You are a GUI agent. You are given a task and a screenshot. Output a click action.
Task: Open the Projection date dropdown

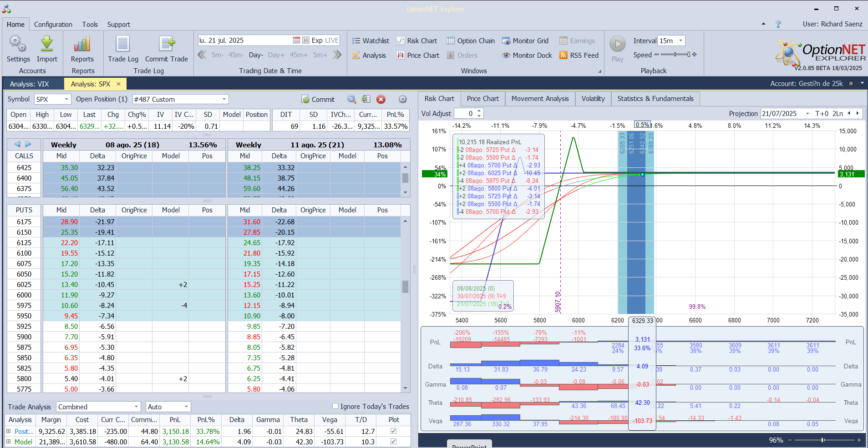(x=807, y=114)
